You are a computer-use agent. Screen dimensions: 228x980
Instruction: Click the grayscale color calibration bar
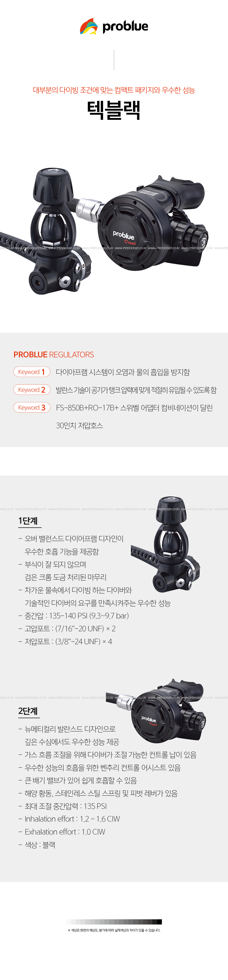(x=114, y=921)
